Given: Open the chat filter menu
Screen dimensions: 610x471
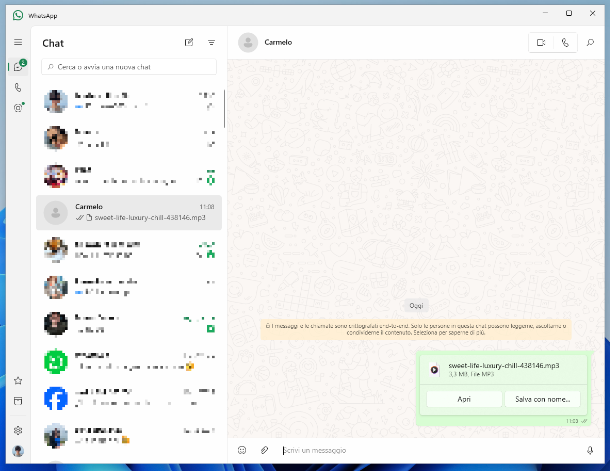Looking at the screenshot, I should click(211, 42).
